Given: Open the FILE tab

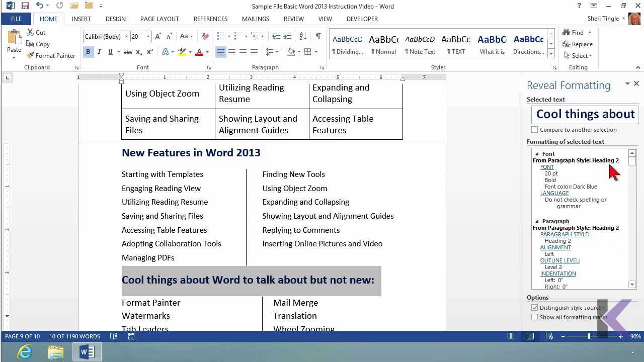Looking at the screenshot, I should point(16,19).
